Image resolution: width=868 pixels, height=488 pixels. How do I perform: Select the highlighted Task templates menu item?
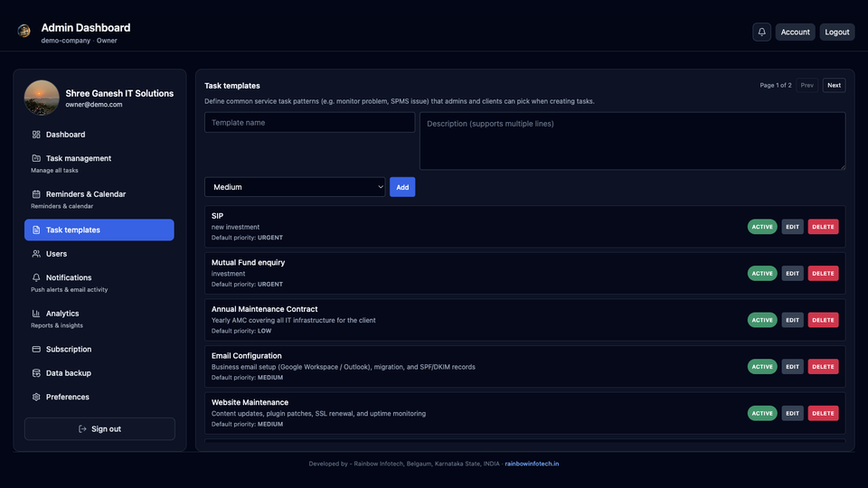coord(99,230)
